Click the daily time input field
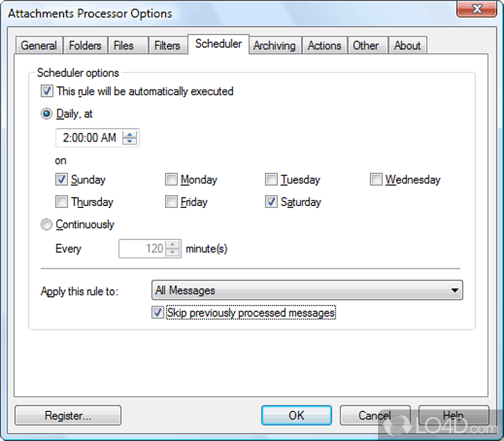Screen dimensions: 504x441 coord(89,138)
